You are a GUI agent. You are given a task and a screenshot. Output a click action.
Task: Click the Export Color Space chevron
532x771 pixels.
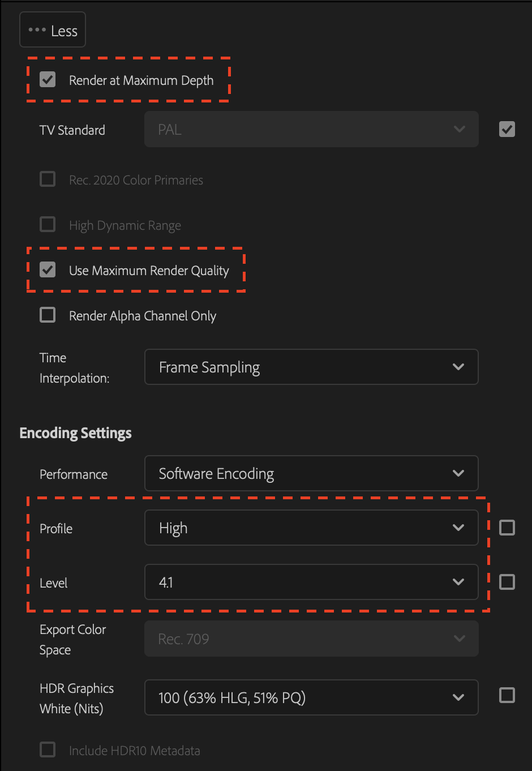pyautogui.click(x=459, y=639)
